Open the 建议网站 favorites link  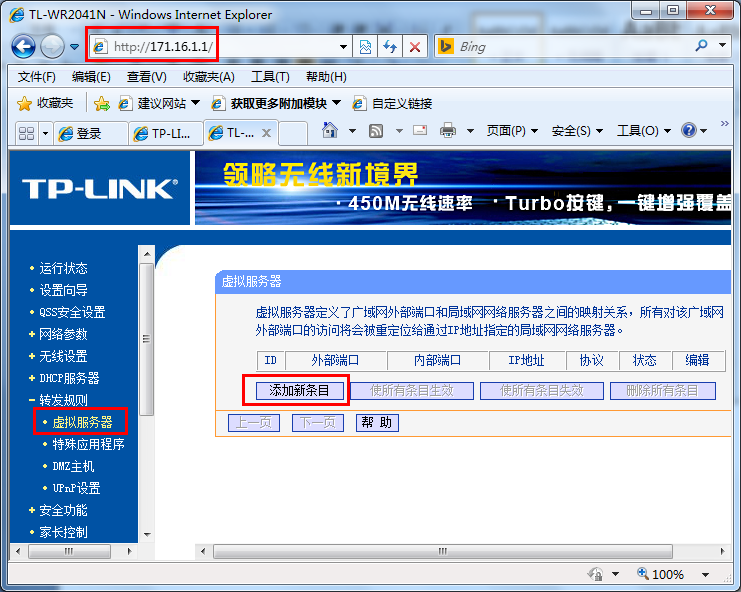point(159,103)
